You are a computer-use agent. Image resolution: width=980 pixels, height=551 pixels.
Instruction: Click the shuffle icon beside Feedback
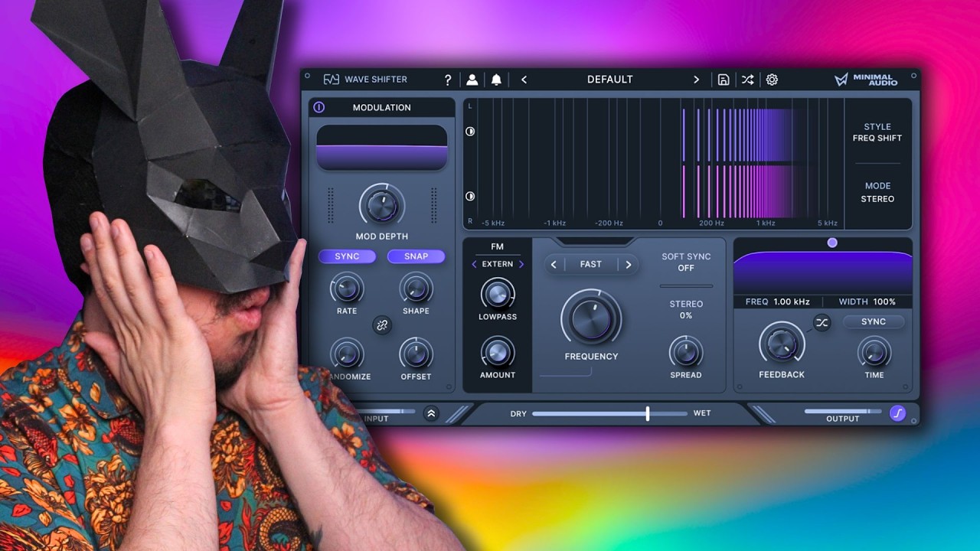822,323
